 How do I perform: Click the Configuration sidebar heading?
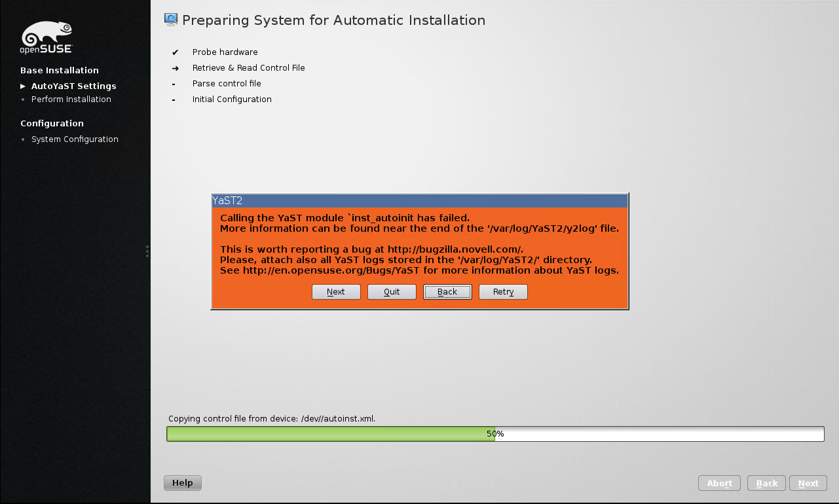pos(52,124)
